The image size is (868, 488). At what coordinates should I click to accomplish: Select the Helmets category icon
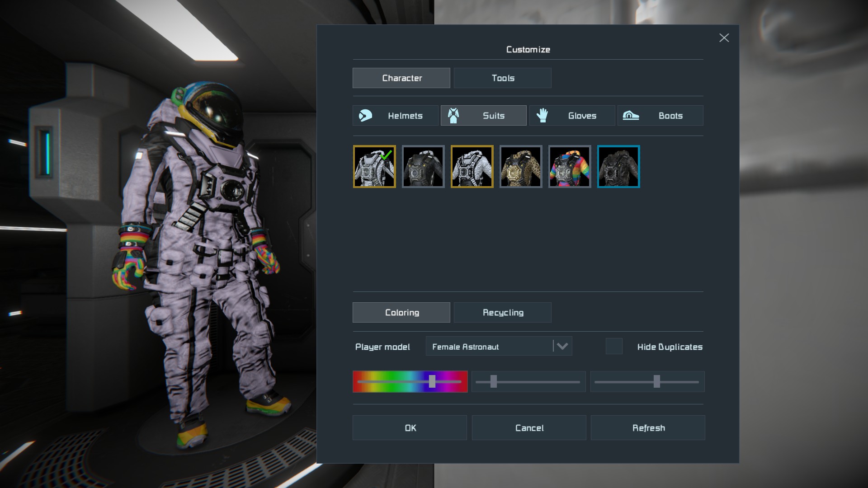pos(366,116)
